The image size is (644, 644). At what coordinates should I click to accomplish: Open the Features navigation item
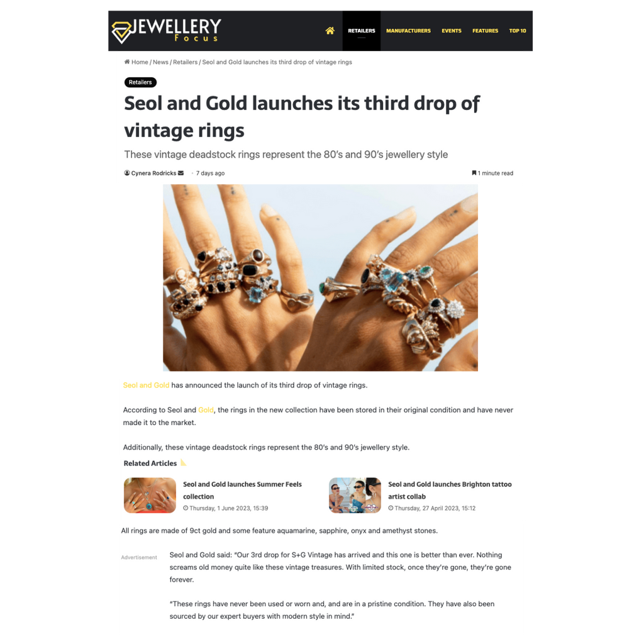485,31
